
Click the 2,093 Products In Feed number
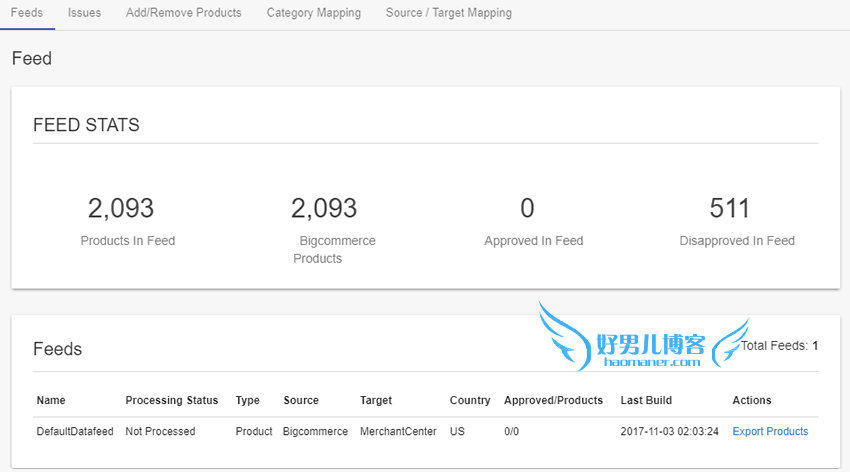pos(121,208)
